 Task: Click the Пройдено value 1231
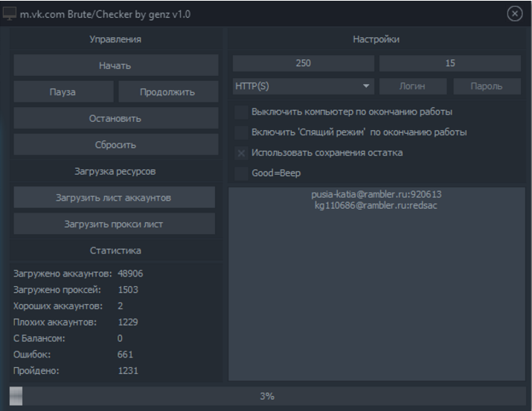tap(128, 370)
